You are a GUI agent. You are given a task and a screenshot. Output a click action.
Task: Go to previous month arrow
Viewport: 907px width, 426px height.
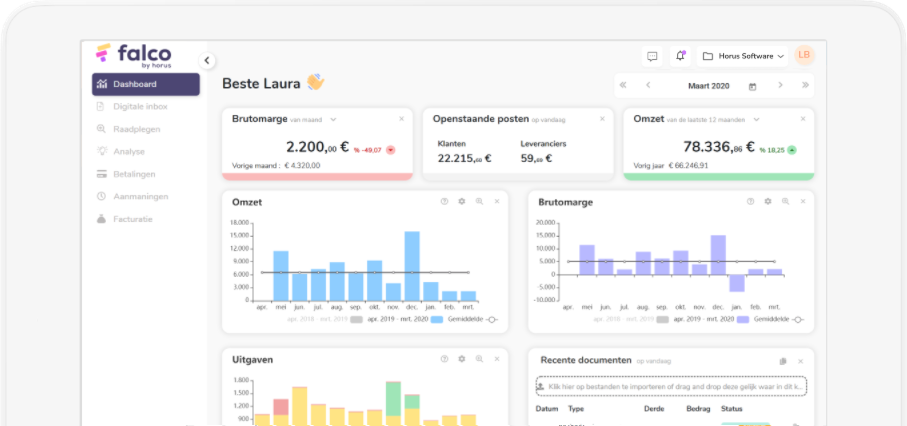pyautogui.click(x=648, y=86)
